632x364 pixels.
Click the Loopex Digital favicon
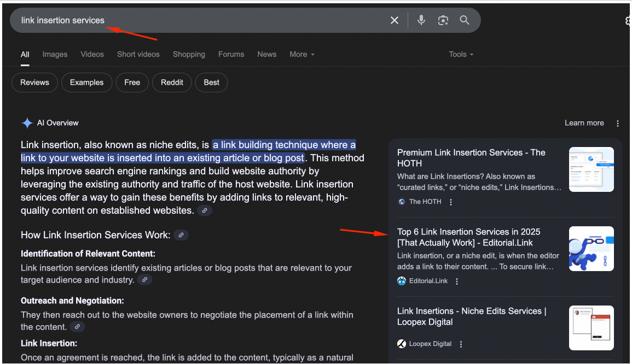[402, 343]
